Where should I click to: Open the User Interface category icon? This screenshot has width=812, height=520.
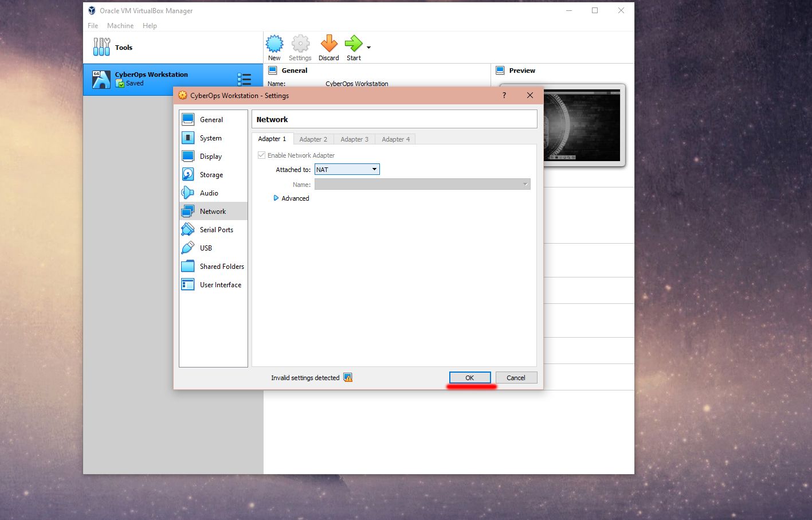click(188, 284)
